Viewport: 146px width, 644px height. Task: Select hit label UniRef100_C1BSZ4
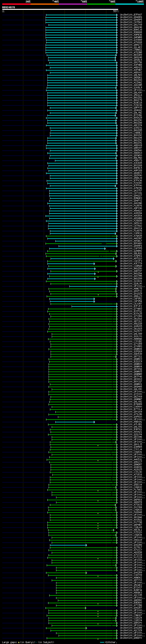pyautogui.click(x=131, y=618)
